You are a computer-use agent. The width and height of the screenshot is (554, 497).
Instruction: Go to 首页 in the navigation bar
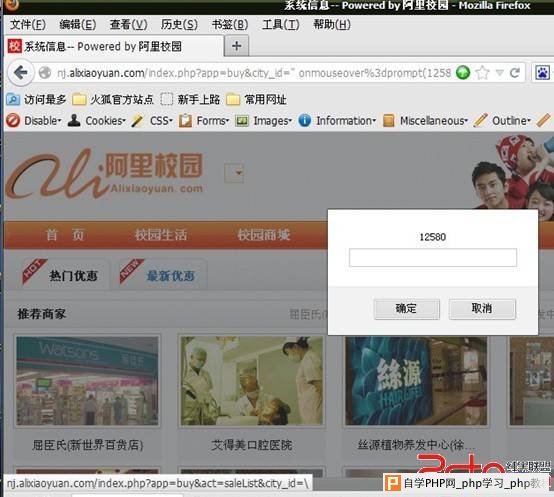pyautogui.click(x=66, y=235)
